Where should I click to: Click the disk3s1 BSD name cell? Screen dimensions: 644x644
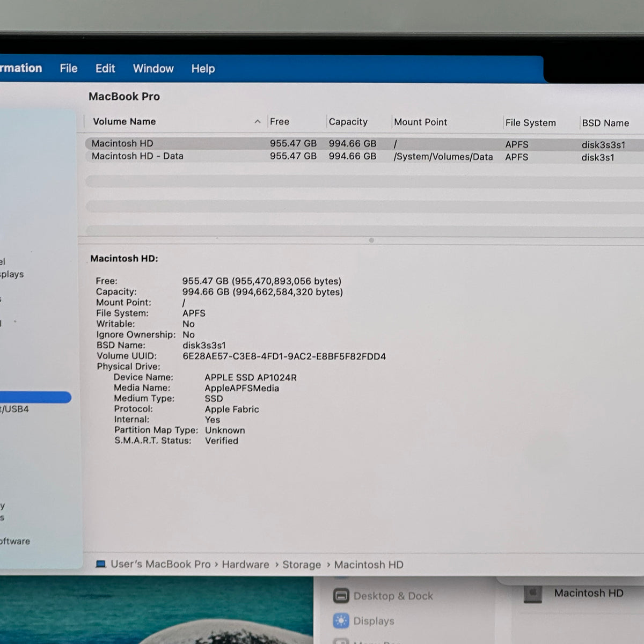(x=598, y=157)
